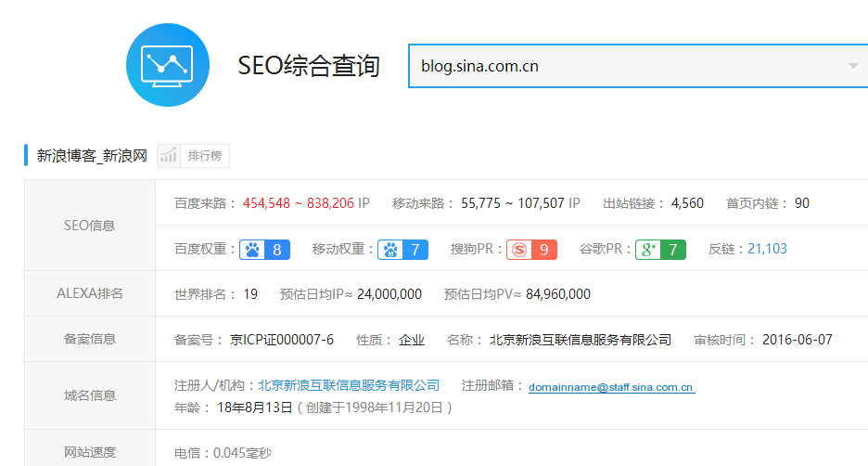Click the creation date text 创建于1998年11月20日
This screenshot has height=466, width=868.
[x=375, y=408]
